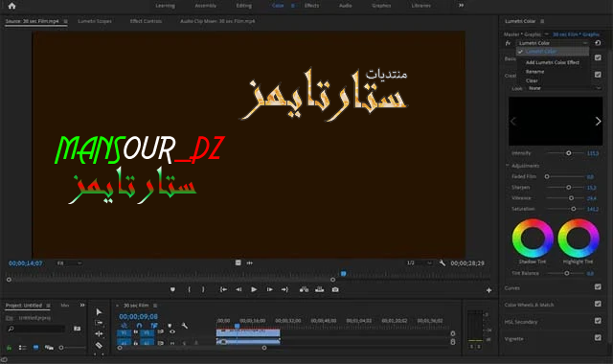Play the source clip

coord(254,289)
